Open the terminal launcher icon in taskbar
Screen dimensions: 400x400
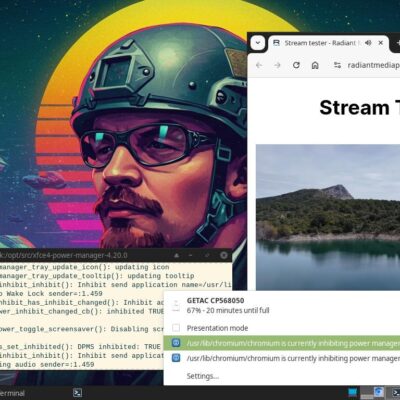[77, 393]
